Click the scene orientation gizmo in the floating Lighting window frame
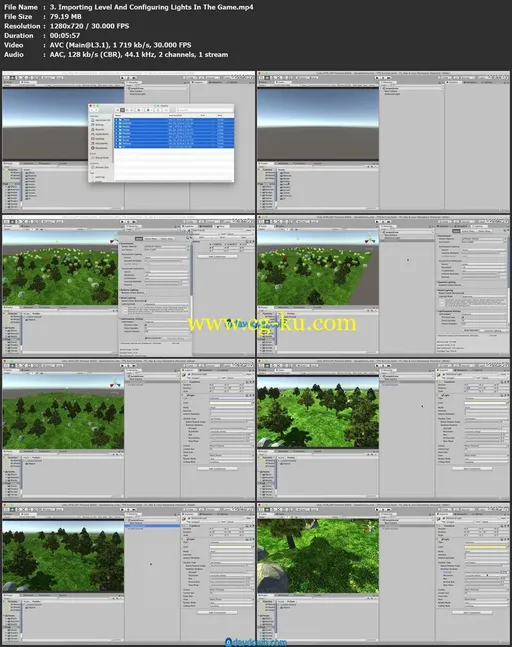 [114, 240]
